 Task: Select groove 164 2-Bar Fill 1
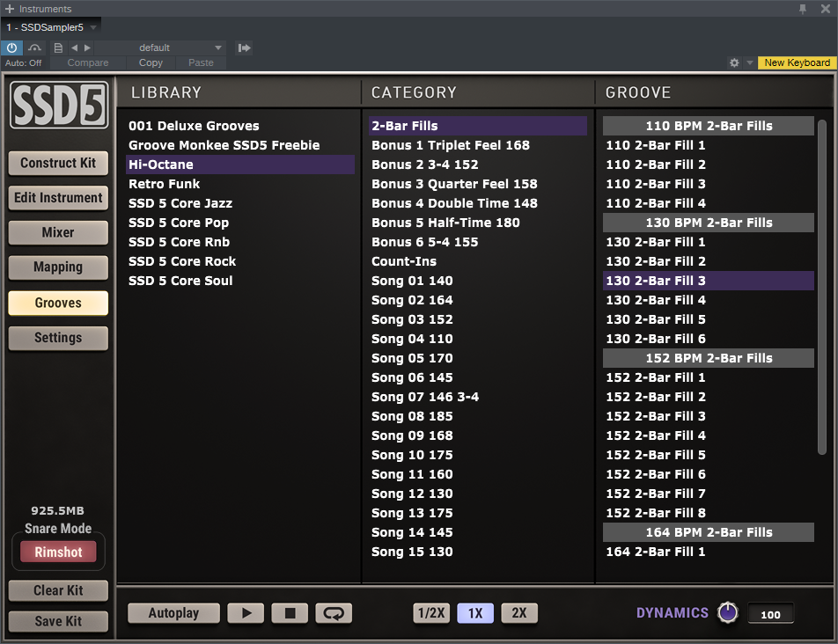click(x=708, y=552)
